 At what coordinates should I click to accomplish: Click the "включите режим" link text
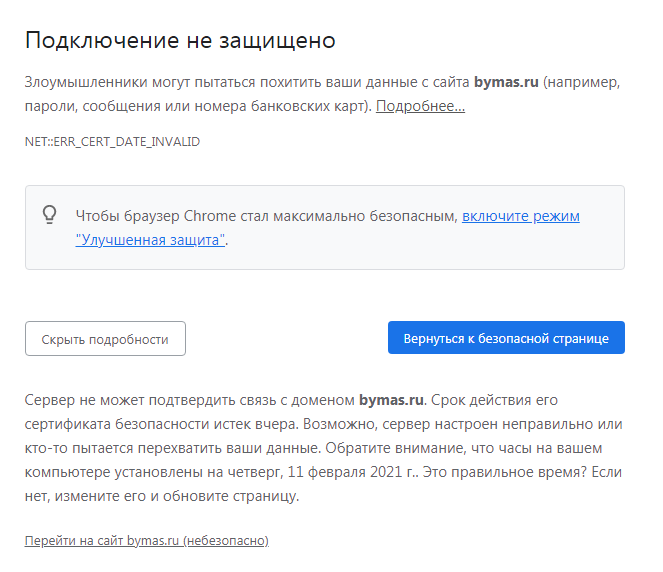coord(520,216)
